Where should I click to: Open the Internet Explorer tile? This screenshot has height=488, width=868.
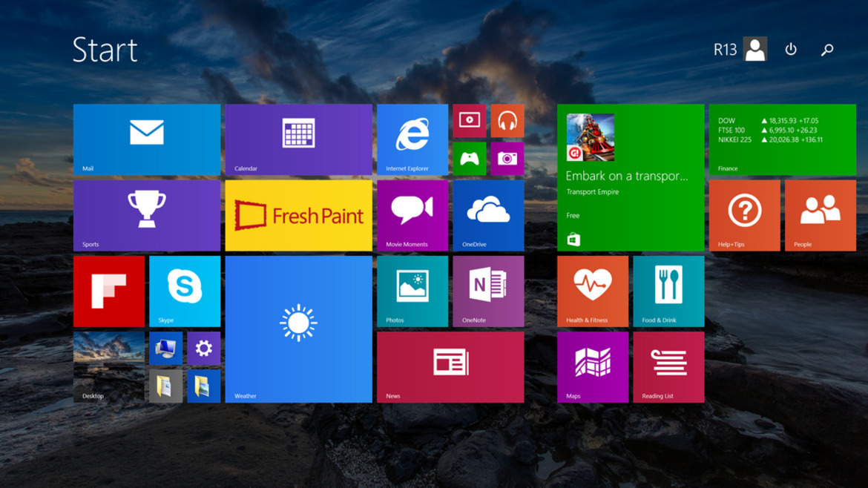pos(412,139)
